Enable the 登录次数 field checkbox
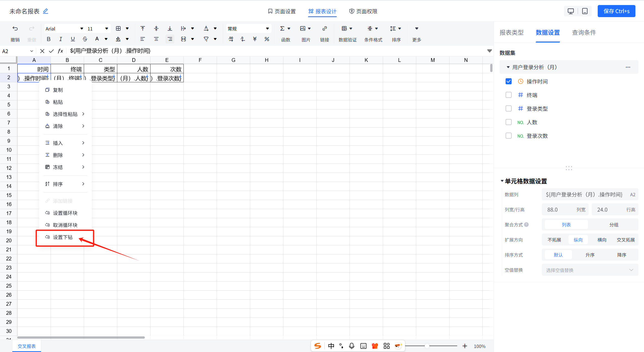The height and width of the screenshot is (352, 644). pos(509,136)
